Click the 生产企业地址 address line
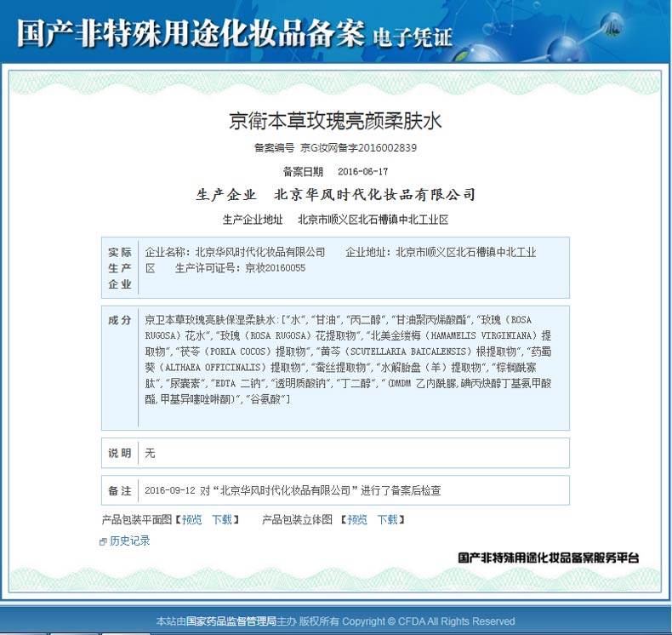The image size is (672, 635). coord(335,220)
